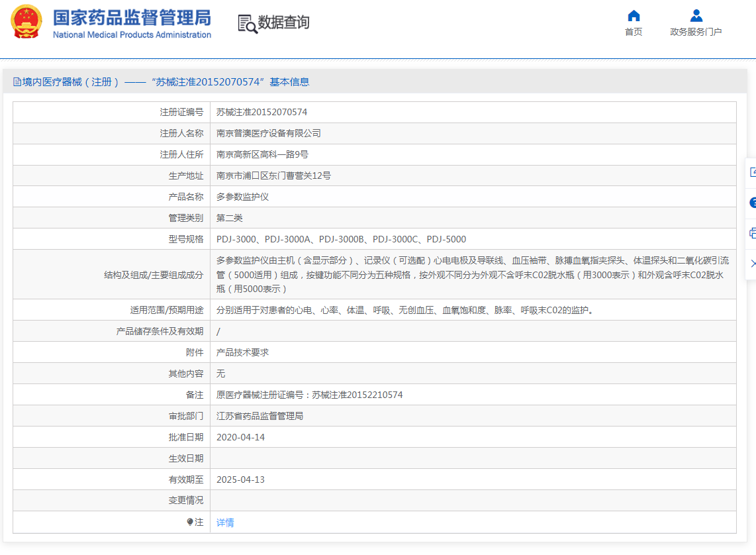Screen dimensions: 756x555
Task: Click the value 南京普澳医疗设备有限公司
Action: pos(269,133)
